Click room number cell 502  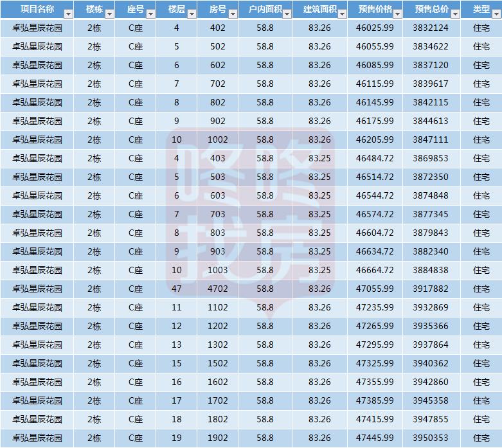click(218, 46)
